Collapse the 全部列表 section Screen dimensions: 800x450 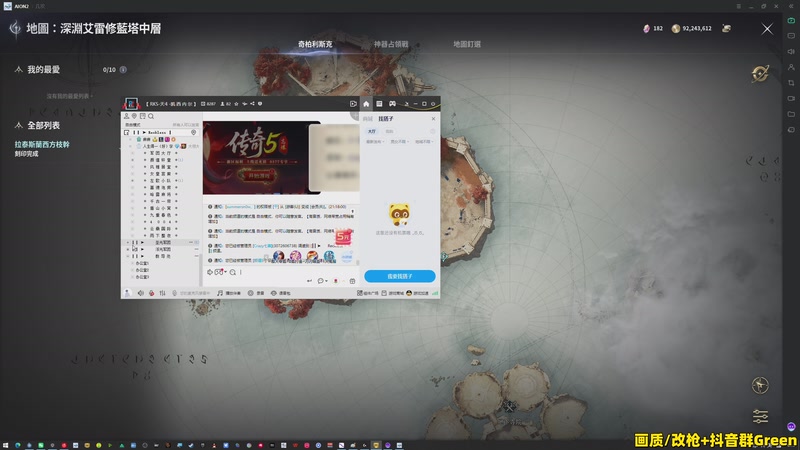click(19, 125)
